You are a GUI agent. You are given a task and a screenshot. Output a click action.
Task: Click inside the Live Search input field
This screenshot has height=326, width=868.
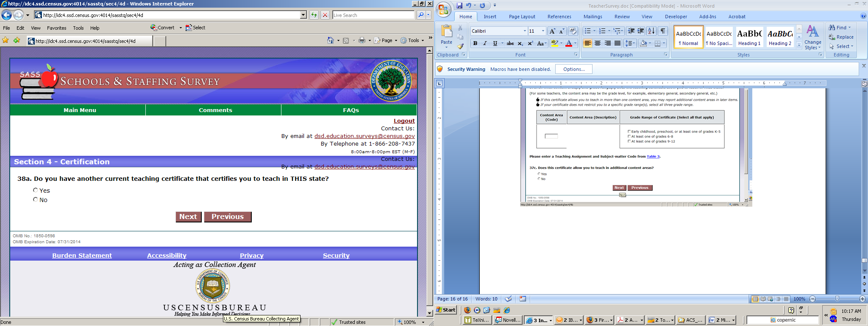tap(373, 15)
